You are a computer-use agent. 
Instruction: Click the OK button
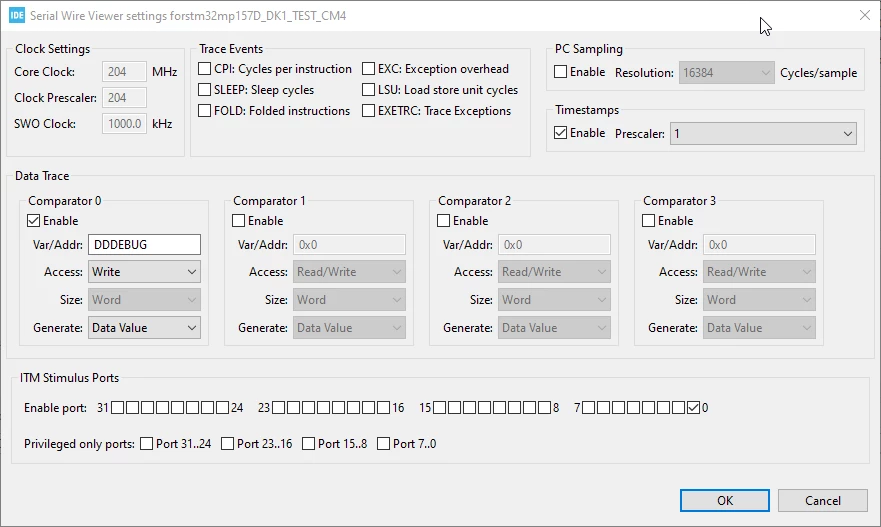click(725, 501)
